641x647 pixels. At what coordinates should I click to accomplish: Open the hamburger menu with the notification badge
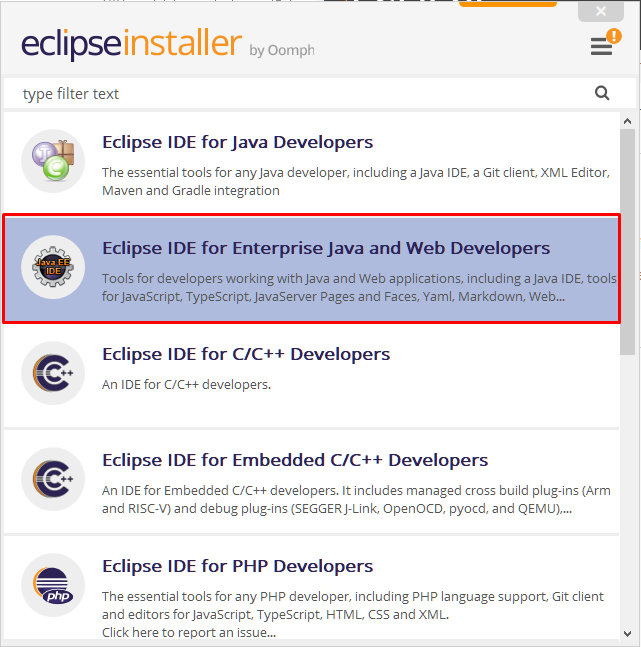(605, 43)
